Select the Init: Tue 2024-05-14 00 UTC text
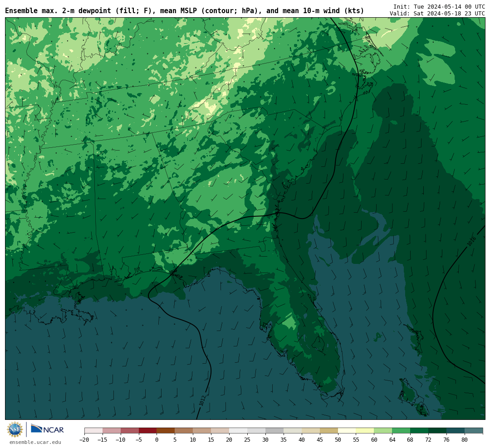 pos(439,6)
